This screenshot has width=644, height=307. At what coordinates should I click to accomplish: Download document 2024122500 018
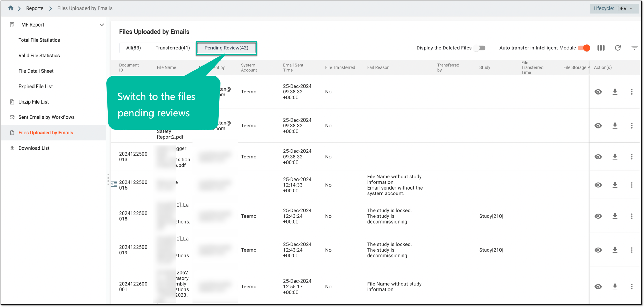pyautogui.click(x=615, y=216)
